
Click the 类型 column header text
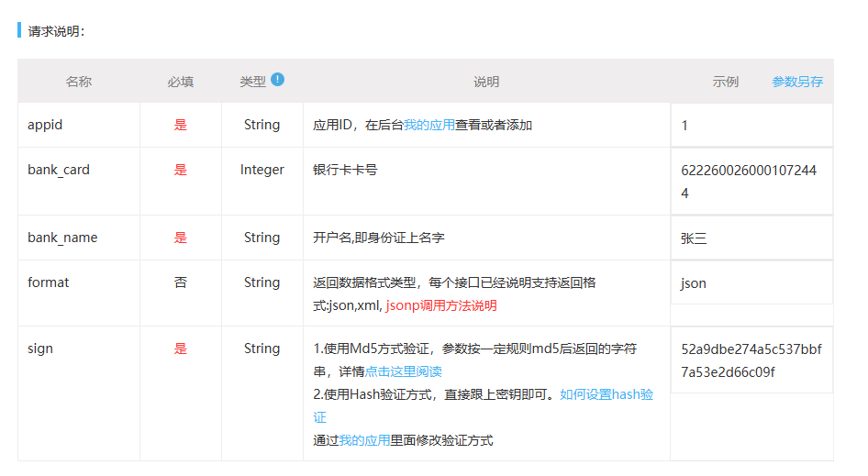253,82
